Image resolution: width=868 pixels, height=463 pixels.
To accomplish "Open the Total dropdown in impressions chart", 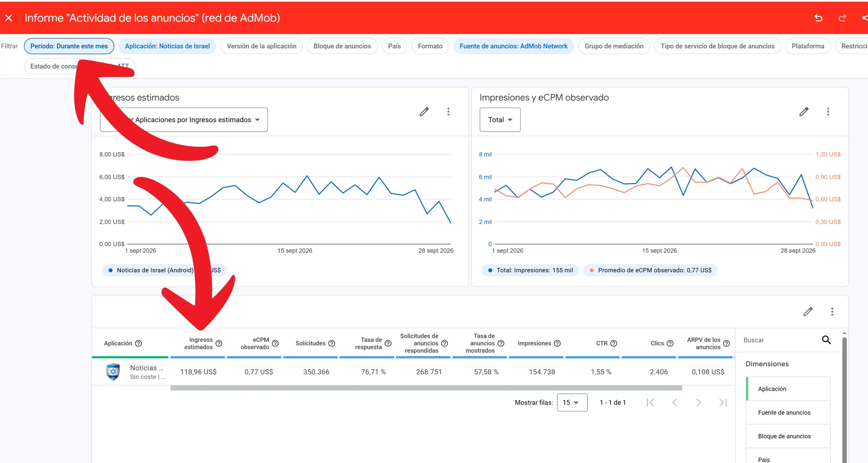I will click(x=500, y=120).
